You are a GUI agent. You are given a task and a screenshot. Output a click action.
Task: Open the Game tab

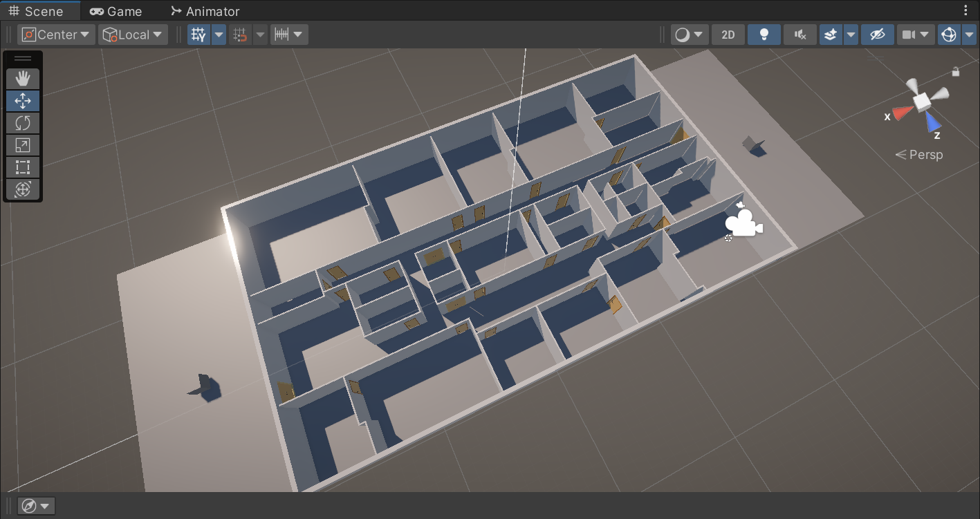pos(115,11)
